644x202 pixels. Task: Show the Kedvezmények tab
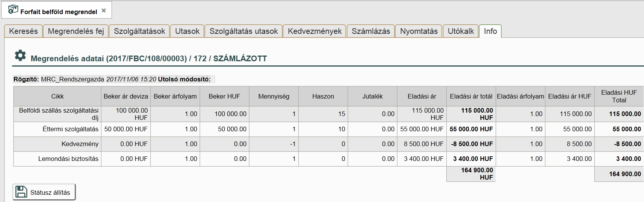click(315, 31)
